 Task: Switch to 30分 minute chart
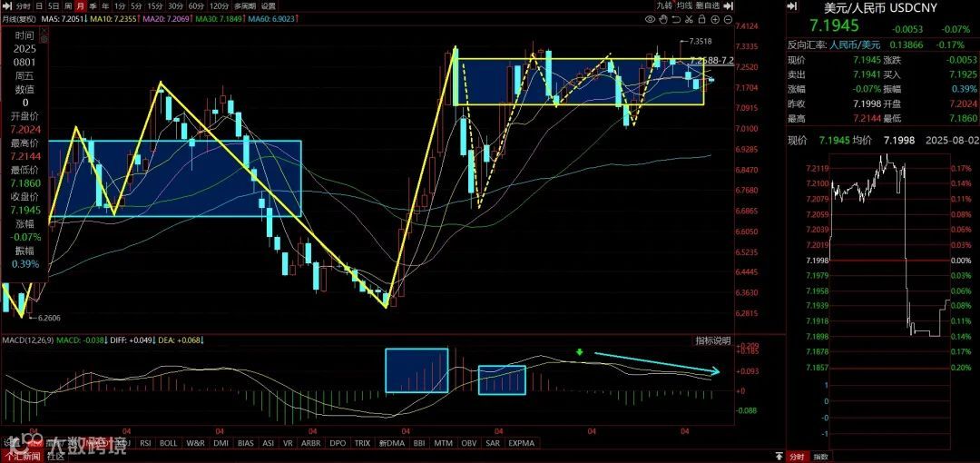coord(176,6)
